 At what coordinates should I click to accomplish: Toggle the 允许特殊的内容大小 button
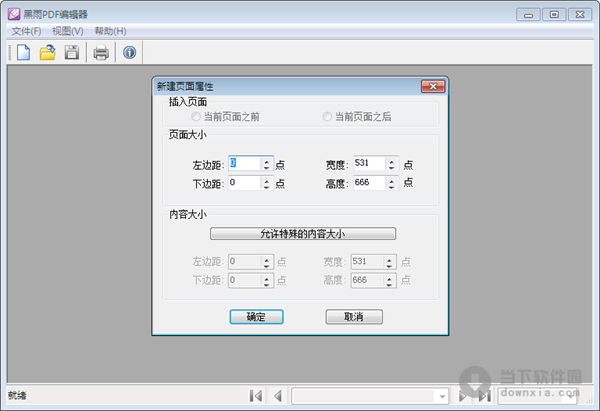pyautogui.click(x=303, y=233)
